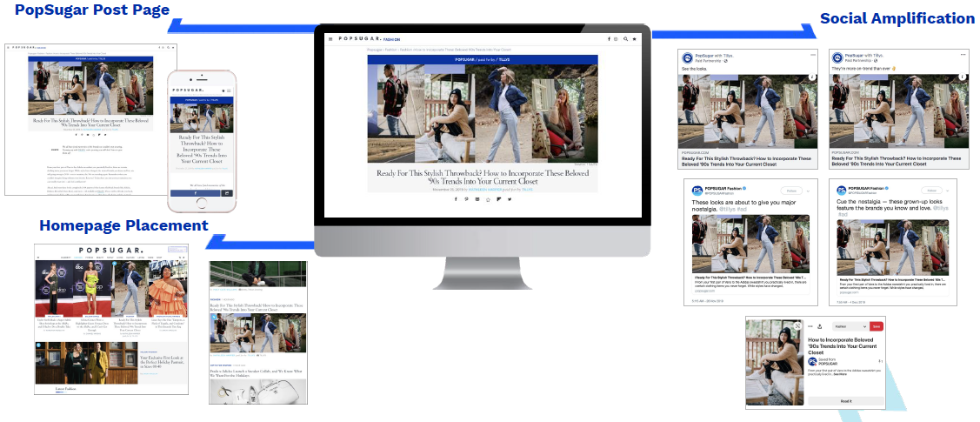Screen dimensions: 980x422
Task: Open the Fashion board dropdown on Pinterest pin
Action: [850, 326]
